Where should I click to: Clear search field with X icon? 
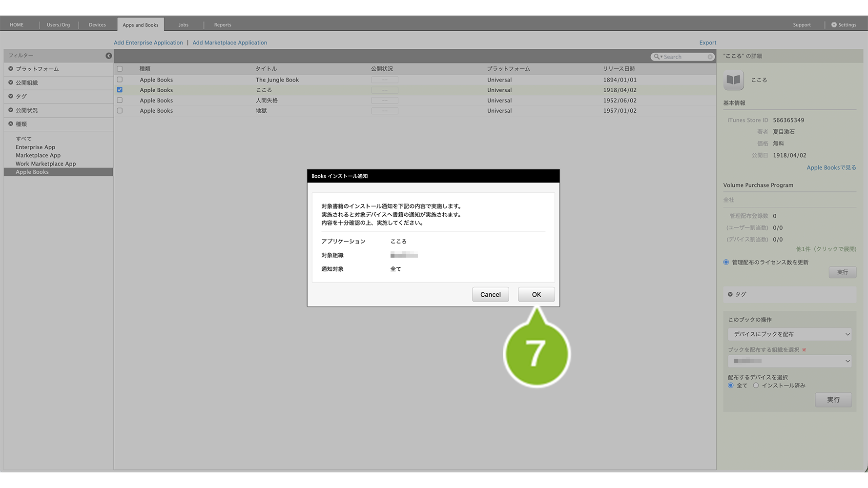point(710,57)
